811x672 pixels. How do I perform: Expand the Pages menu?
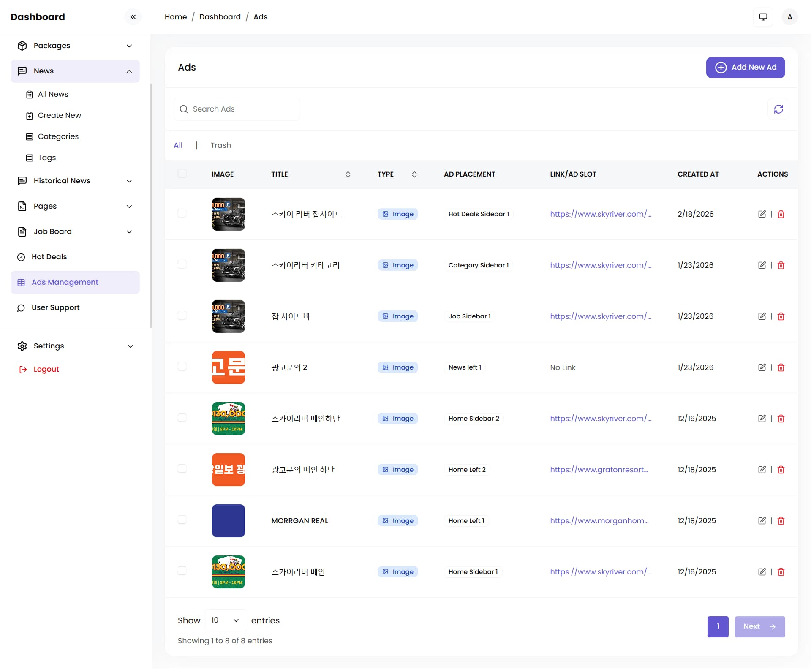click(75, 206)
